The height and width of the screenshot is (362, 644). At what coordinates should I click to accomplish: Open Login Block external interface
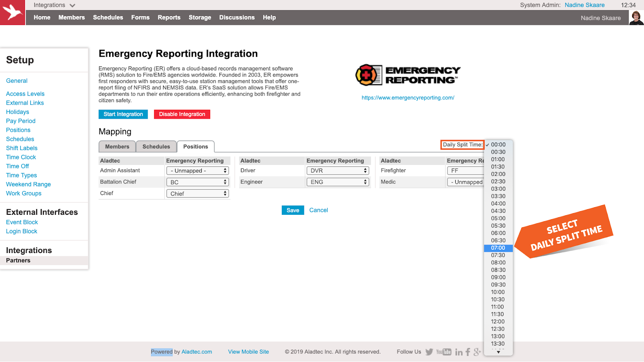coord(22,232)
